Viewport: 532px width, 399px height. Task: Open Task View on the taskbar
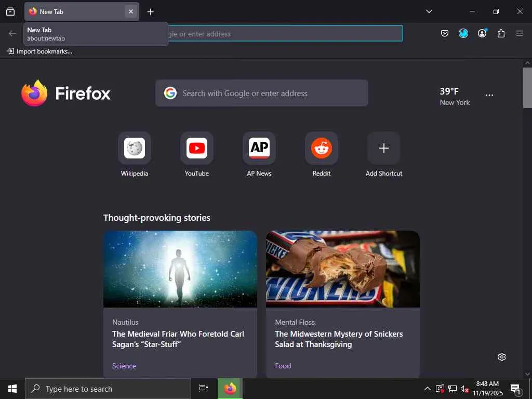pos(204,389)
